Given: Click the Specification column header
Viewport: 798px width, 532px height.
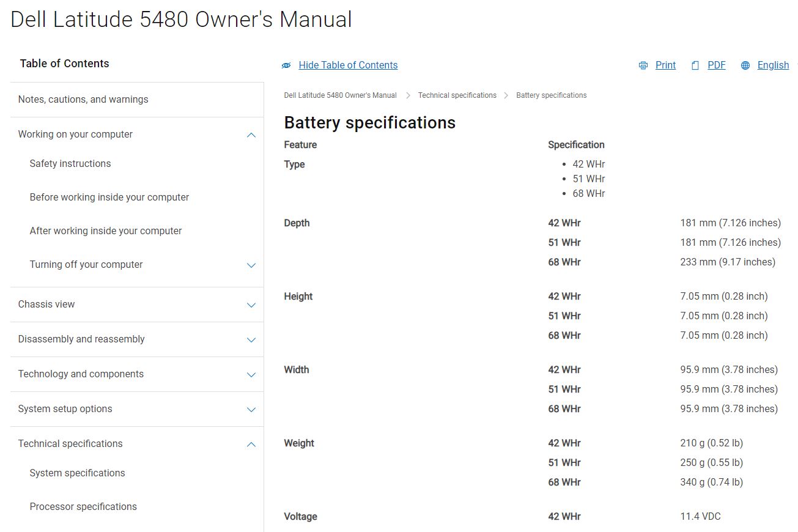Looking at the screenshot, I should coord(576,145).
